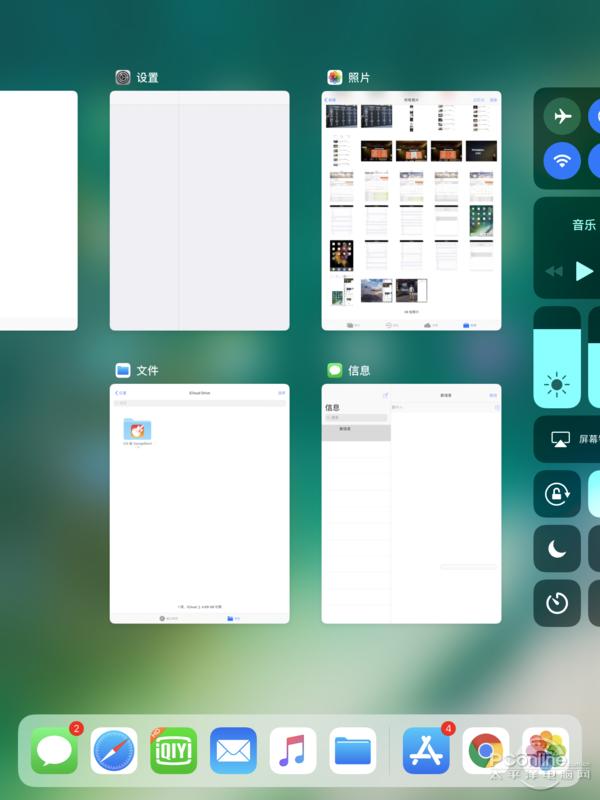This screenshot has height=800, width=600.
Task: Open the Photos app in the dock
Action: [x=545, y=751]
